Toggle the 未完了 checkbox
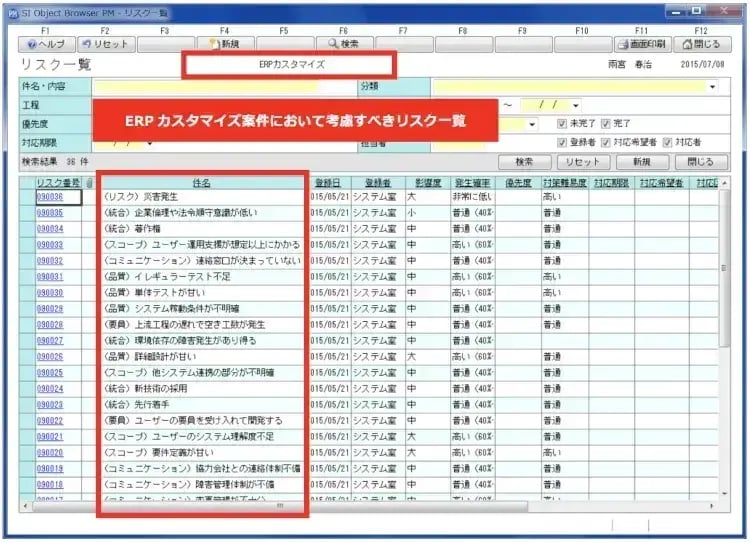The height and width of the screenshot is (543, 750). coord(562,124)
